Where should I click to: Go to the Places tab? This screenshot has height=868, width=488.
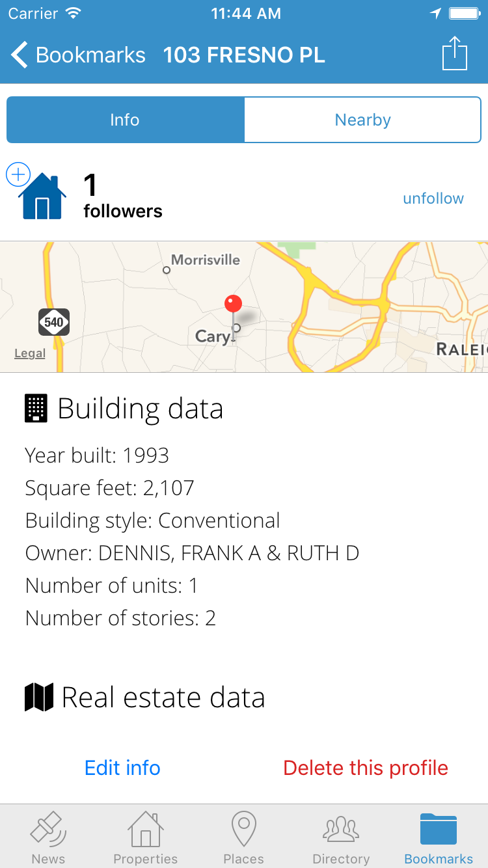tap(244, 838)
